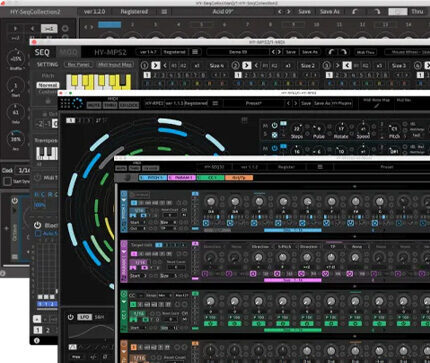Open Demo 03 preset selector in HY-MPS2
This screenshot has height=363, width=430.
tap(238, 52)
